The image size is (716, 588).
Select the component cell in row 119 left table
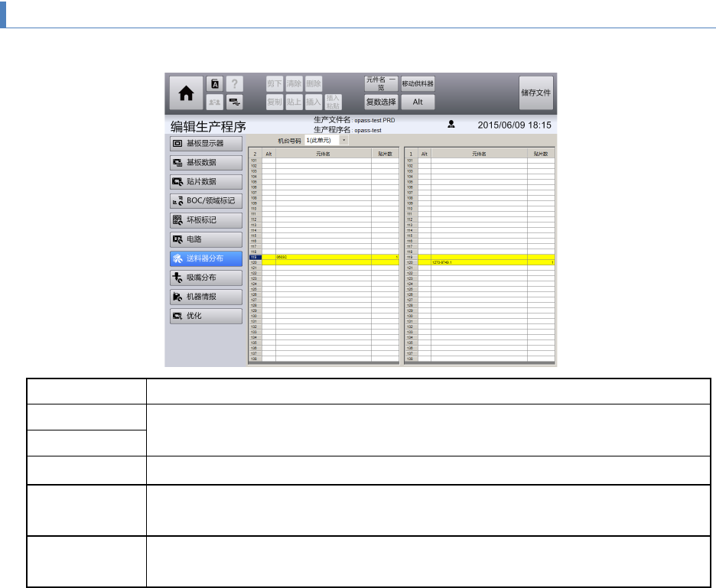coord(324,258)
